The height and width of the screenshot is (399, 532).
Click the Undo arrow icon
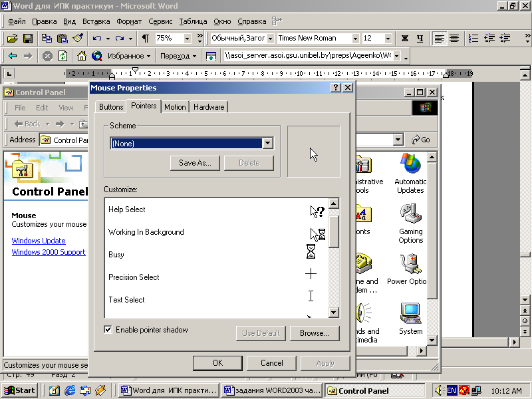[97, 39]
